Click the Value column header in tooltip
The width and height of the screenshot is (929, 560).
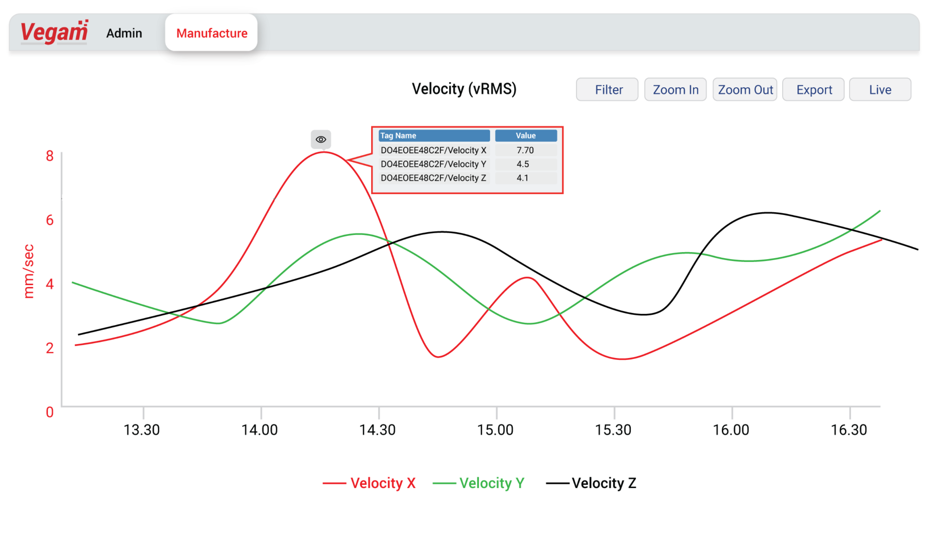[x=526, y=136]
